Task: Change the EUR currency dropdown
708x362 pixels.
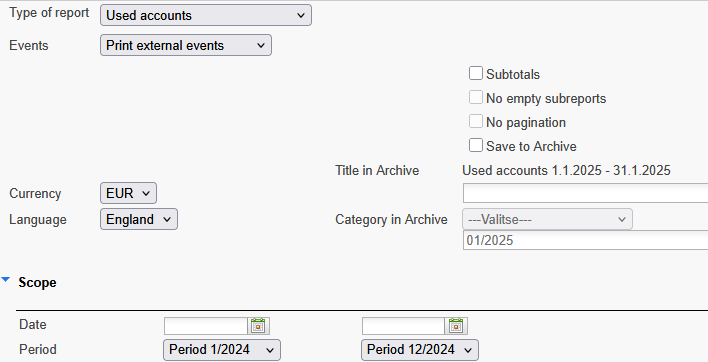Action: 128,193
